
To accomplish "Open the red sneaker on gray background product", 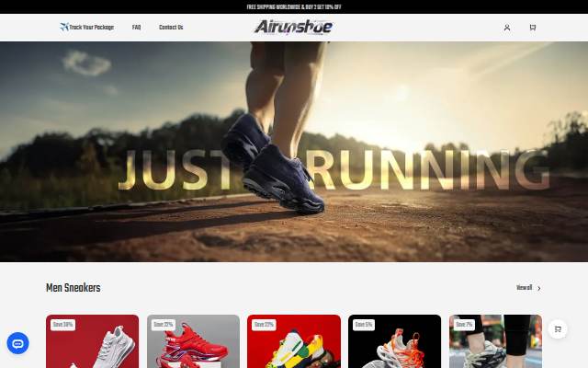I will tap(193, 341).
